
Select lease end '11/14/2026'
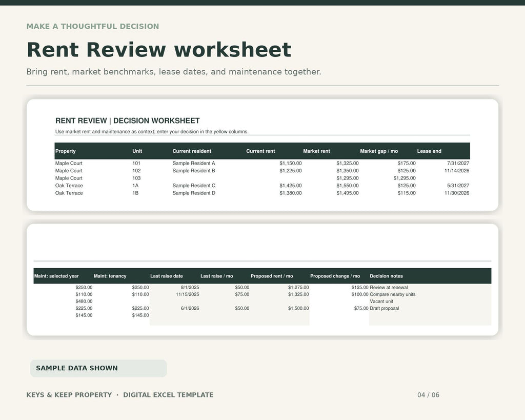[457, 170]
